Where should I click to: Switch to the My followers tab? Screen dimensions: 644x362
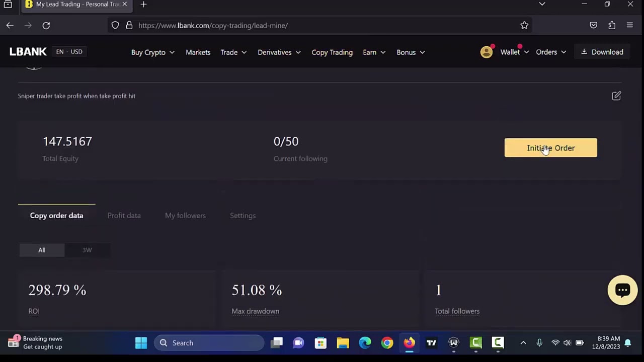185,215
